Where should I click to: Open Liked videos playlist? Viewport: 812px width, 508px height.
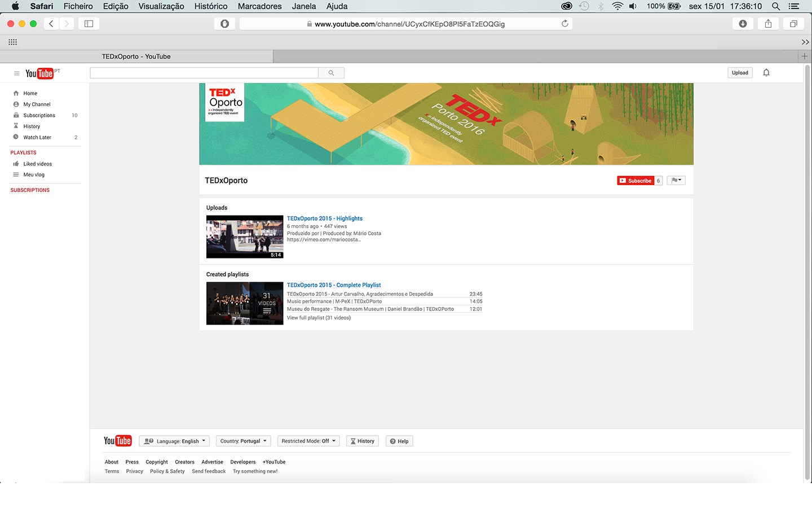(x=37, y=164)
